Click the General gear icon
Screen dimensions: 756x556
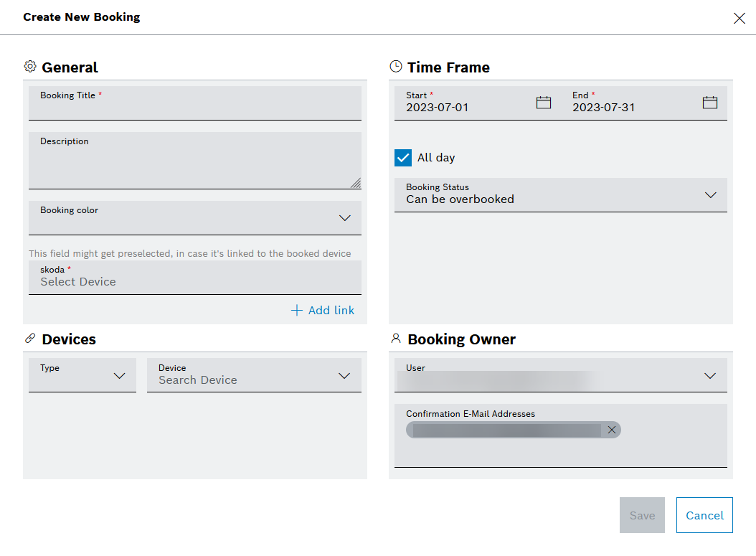pos(30,67)
